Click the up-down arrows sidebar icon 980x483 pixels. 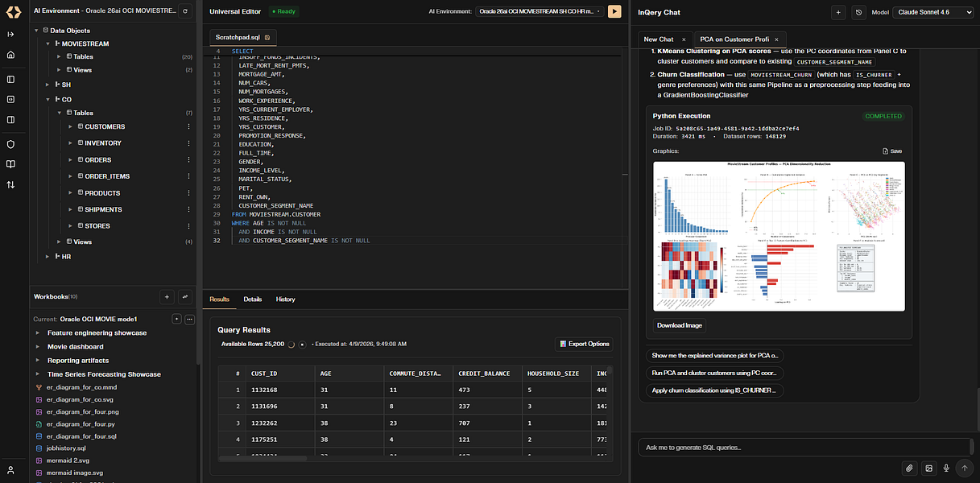click(10, 184)
